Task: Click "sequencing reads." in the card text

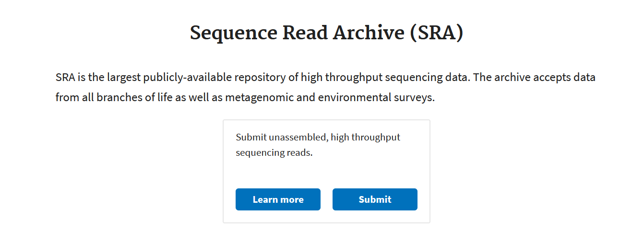Action: click(274, 154)
